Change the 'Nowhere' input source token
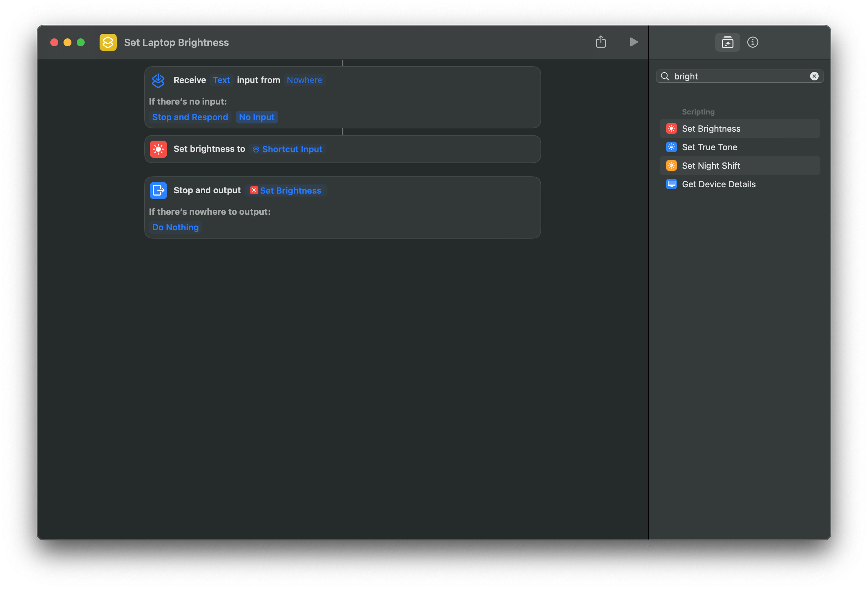The width and height of the screenshot is (868, 589). tap(304, 80)
